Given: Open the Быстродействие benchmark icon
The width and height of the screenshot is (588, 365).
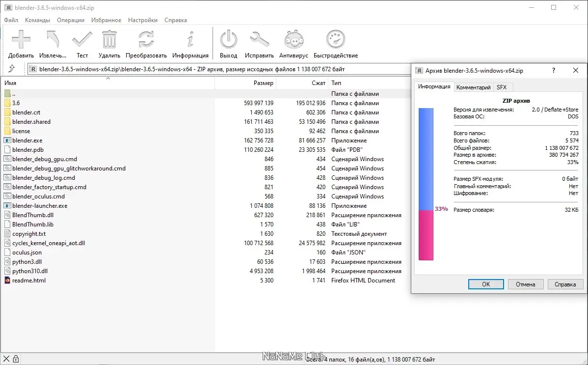Looking at the screenshot, I should tap(336, 39).
